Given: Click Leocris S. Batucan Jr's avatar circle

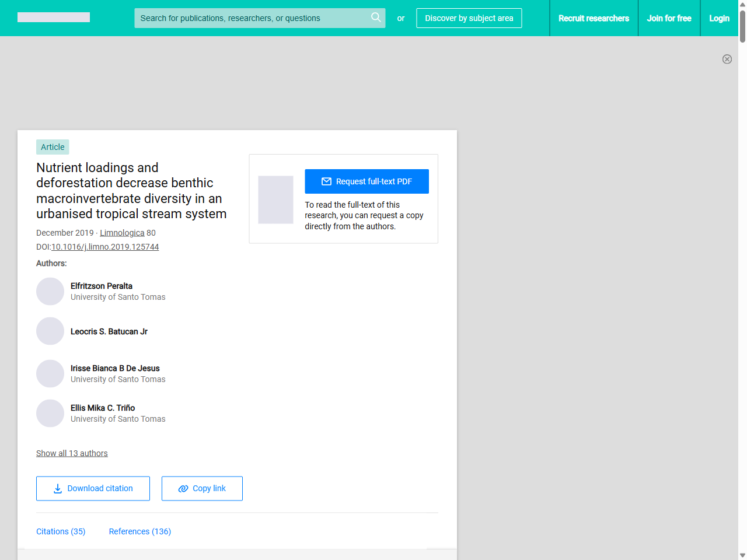Looking at the screenshot, I should point(50,331).
